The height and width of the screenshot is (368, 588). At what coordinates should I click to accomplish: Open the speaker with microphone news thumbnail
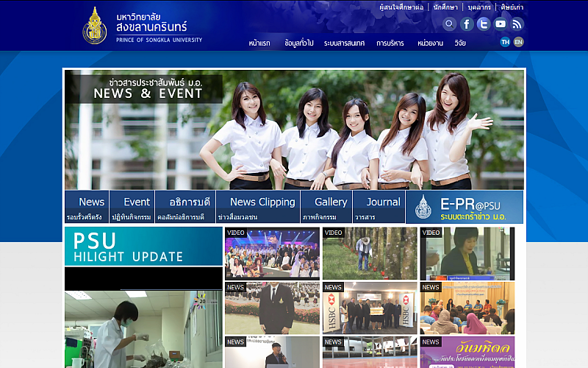[272, 353]
